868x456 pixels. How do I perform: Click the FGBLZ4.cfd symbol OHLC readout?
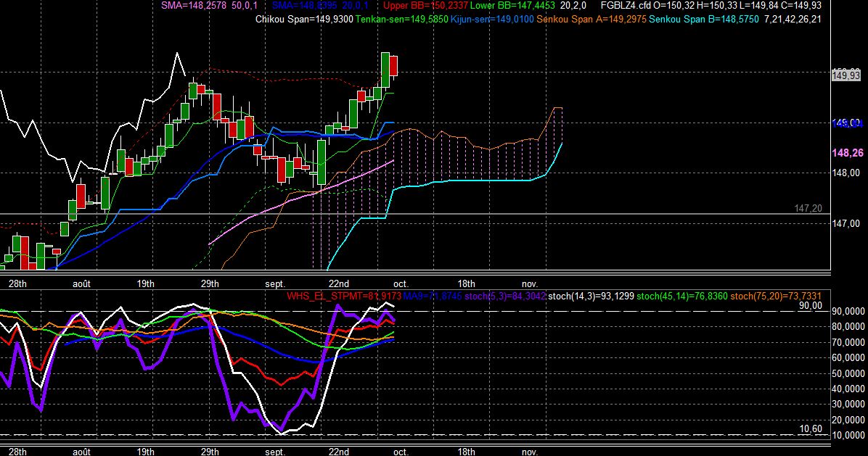(x=711, y=6)
